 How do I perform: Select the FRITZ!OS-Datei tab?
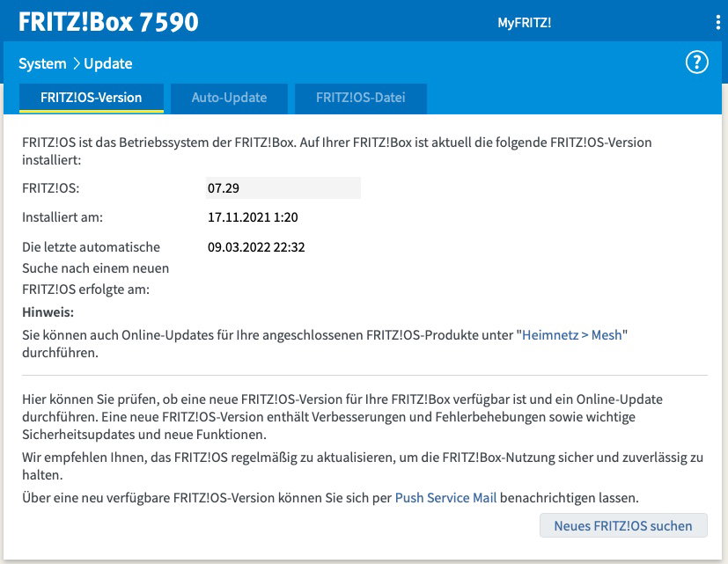(361, 98)
